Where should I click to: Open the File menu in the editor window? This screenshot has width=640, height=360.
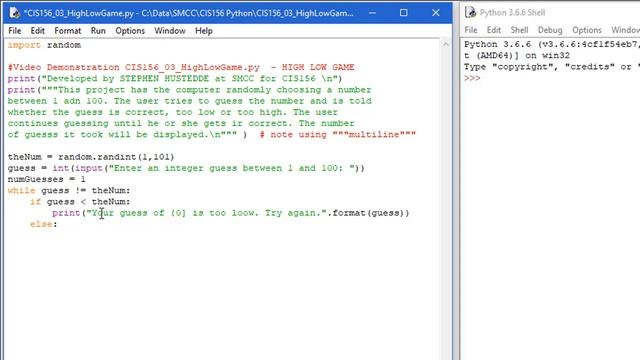coord(14,31)
